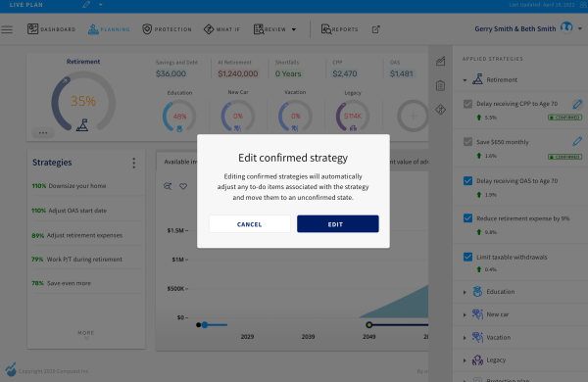
Task: Click the Legacy icon in sidebar
Action: [x=477, y=359]
